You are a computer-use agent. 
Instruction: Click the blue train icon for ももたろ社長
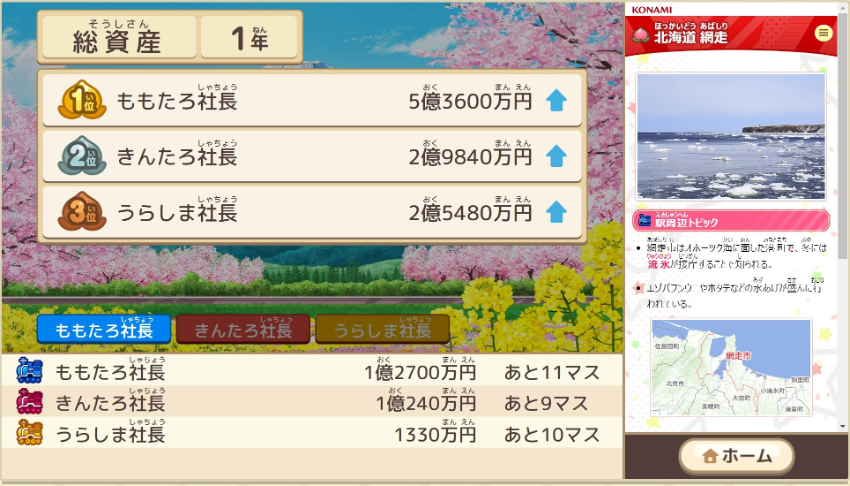(29, 371)
